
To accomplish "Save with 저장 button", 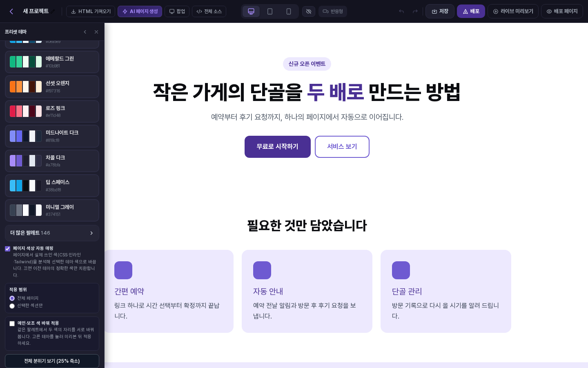I will coord(440,11).
